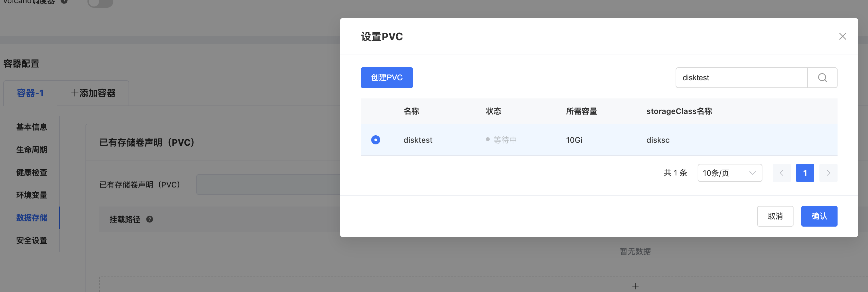Go to the next page arrow
Image resolution: width=868 pixels, height=292 pixels.
(x=828, y=173)
